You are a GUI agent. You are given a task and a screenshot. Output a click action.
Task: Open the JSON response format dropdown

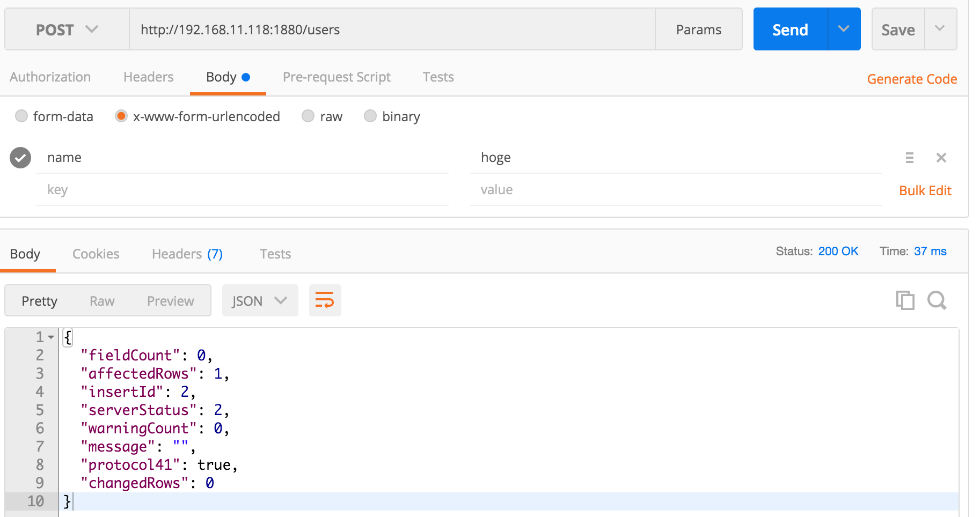260,300
